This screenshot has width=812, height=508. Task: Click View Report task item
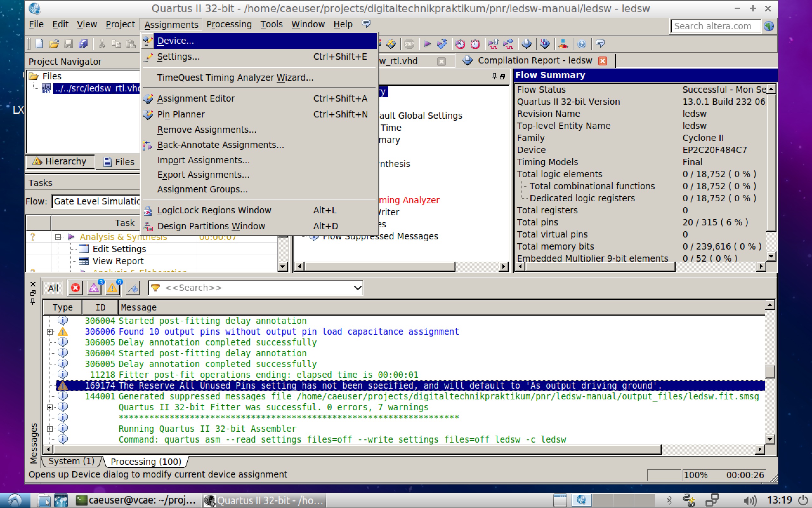tap(118, 261)
